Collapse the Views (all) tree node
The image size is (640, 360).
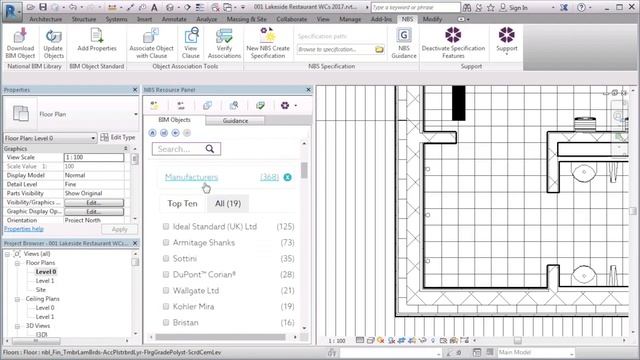point(7,254)
